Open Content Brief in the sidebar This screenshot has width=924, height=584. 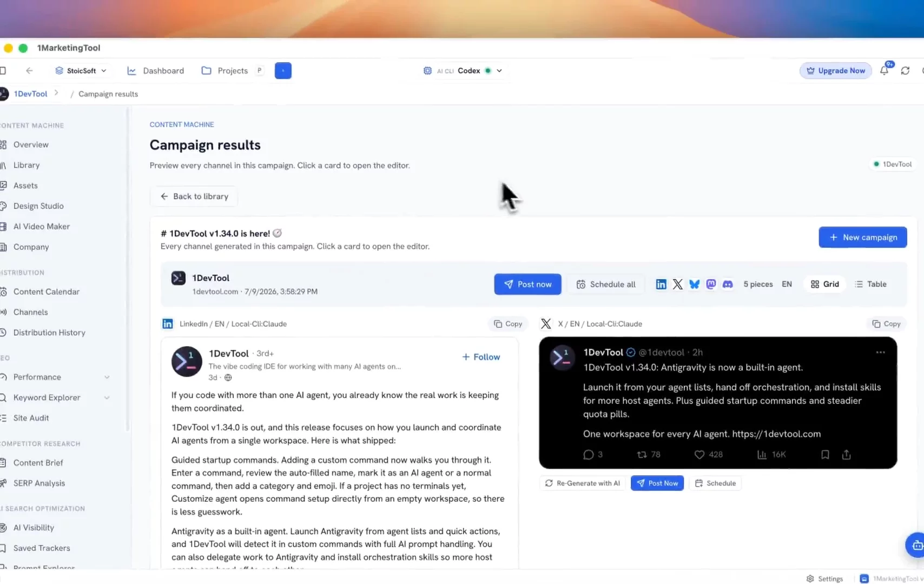point(38,463)
